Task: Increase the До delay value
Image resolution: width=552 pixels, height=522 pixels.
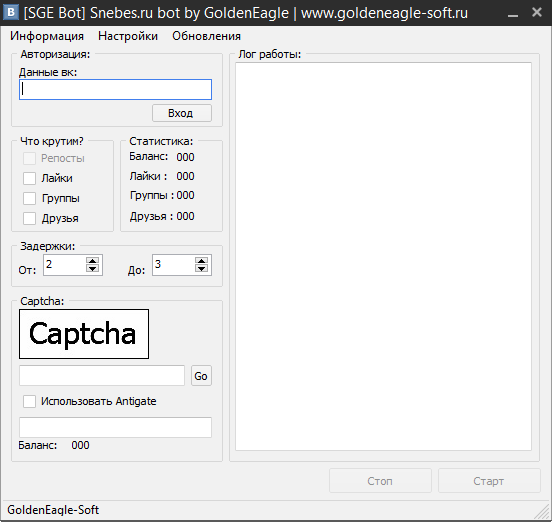Action: point(201,261)
